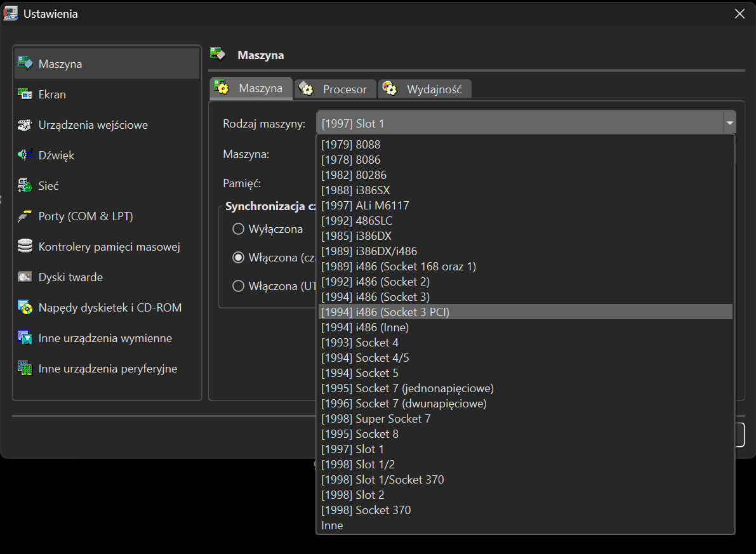Choose i486 (Socket 168 oraz 1) option
756x554 pixels.
click(526, 266)
